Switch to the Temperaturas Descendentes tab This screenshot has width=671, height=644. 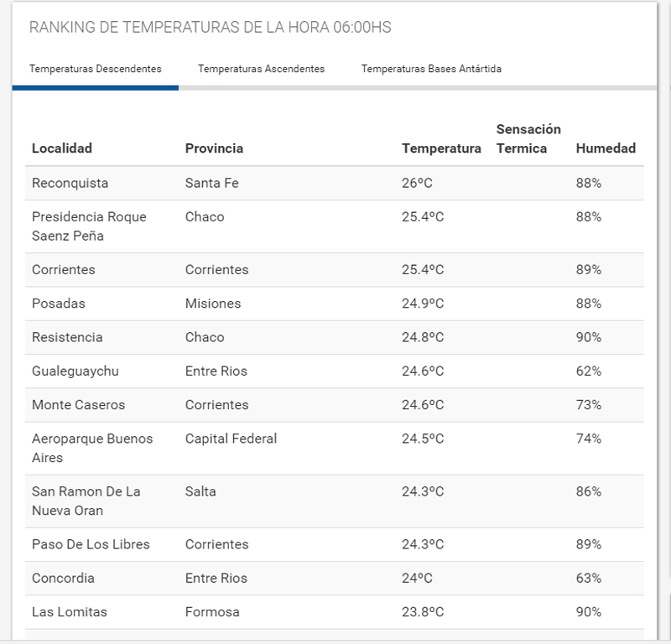95,69
